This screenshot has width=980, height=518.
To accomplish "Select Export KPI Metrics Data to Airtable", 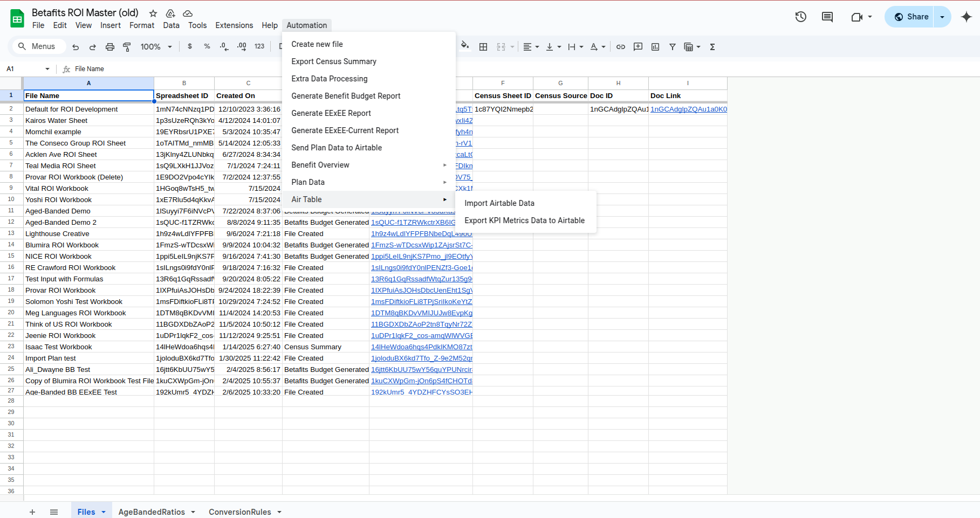I will point(526,220).
